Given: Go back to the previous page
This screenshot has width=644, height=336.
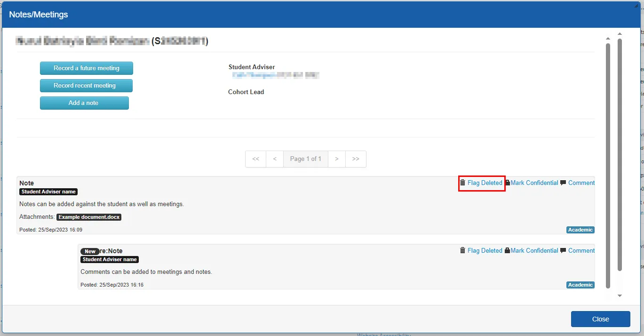Looking at the screenshot, I should tap(275, 159).
